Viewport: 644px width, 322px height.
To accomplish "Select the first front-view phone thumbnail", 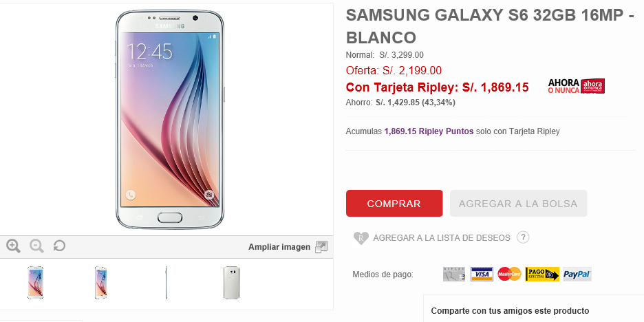I will pyautogui.click(x=35, y=283).
